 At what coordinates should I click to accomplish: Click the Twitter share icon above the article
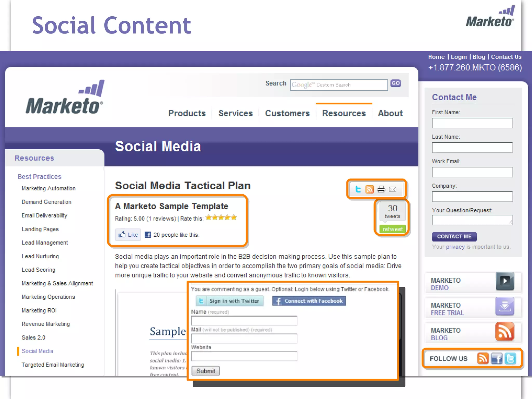point(358,189)
